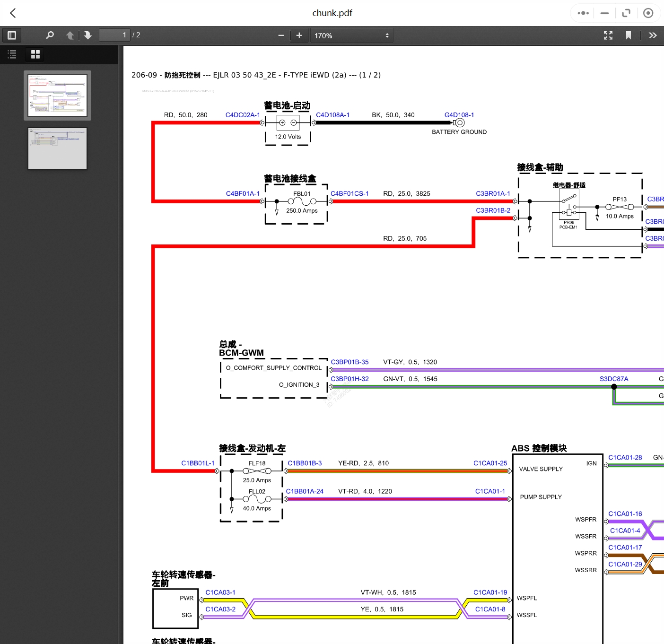Go to the next page arrow
The image size is (664, 644).
coord(87,35)
